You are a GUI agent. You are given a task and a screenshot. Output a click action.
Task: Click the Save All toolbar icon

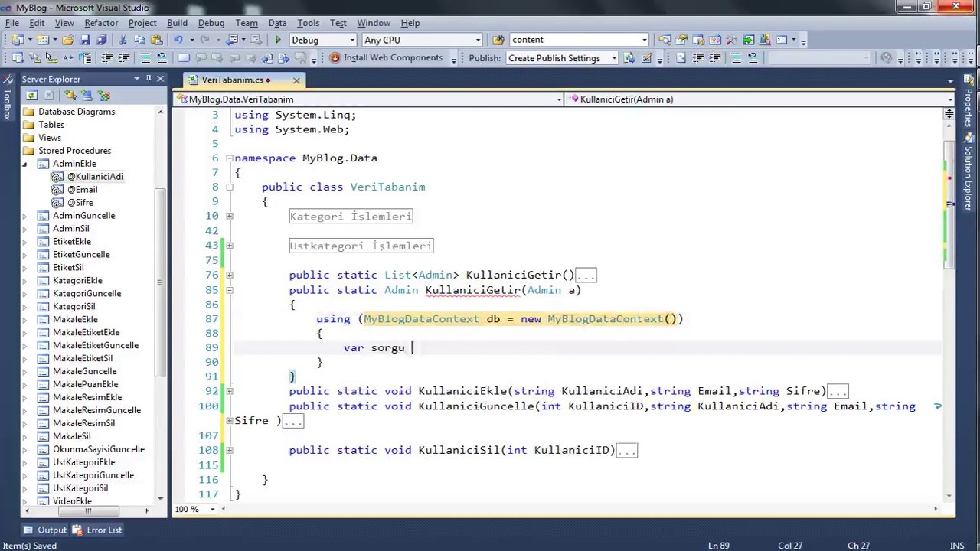point(101,40)
